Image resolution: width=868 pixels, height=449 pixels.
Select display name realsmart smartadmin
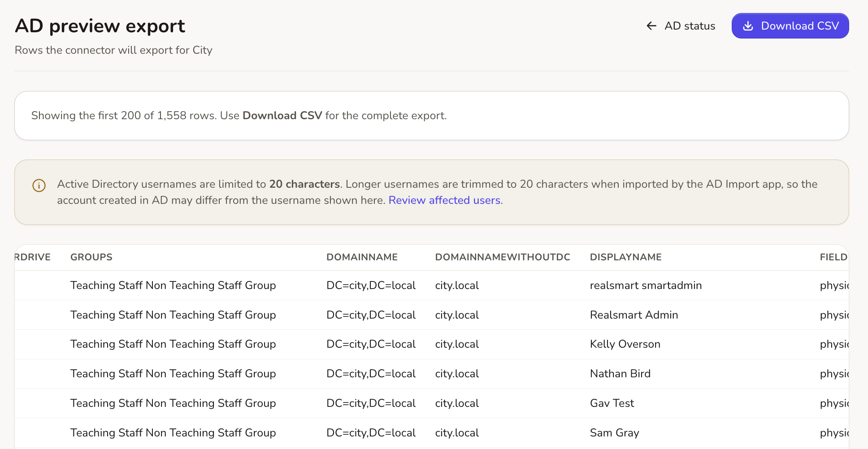tap(646, 285)
